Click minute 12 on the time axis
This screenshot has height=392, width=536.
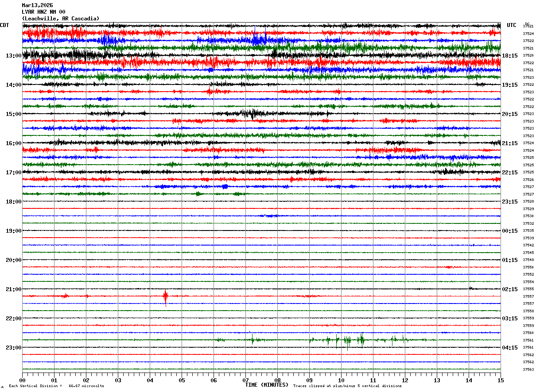405,380
